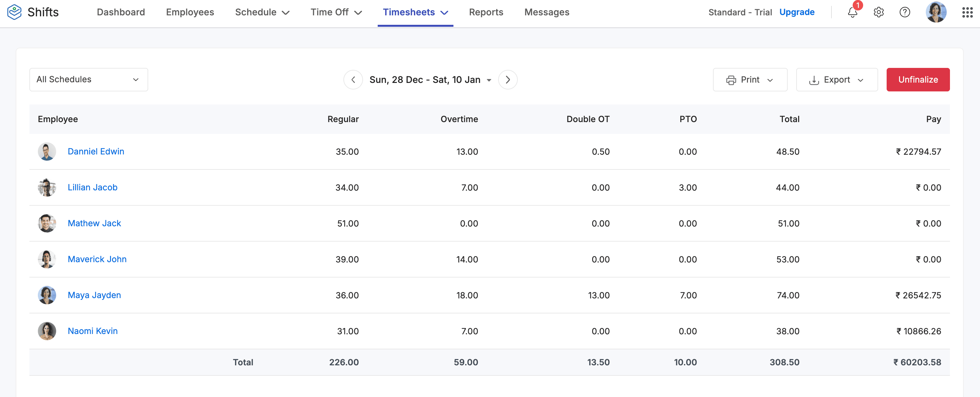Open the date range picker dropdown
The height and width of the screenshot is (397, 980).
click(x=430, y=80)
